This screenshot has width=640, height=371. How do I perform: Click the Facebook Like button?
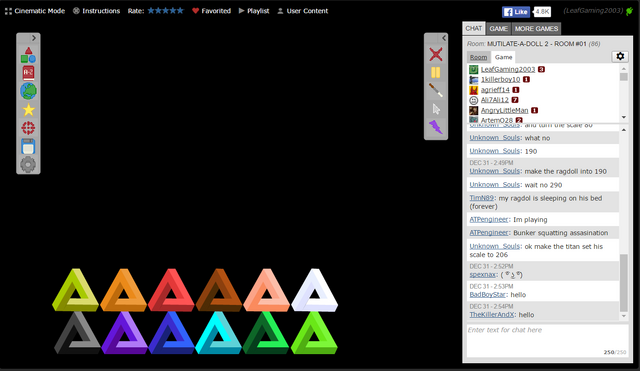pos(516,12)
